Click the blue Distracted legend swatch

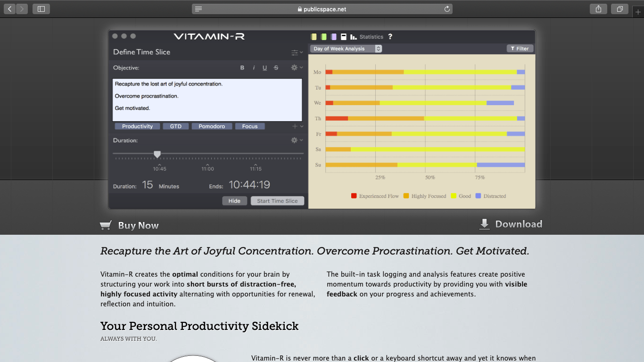(478, 196)
